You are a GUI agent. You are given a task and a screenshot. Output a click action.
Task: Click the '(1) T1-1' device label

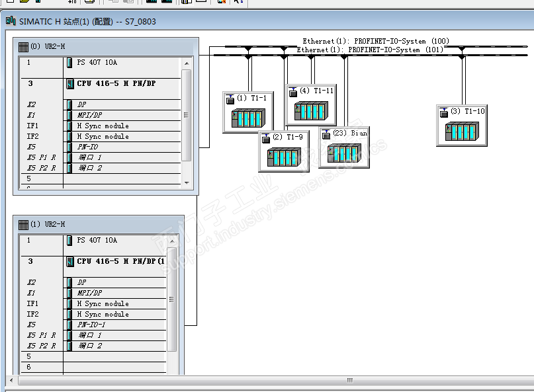pos(252,98)
